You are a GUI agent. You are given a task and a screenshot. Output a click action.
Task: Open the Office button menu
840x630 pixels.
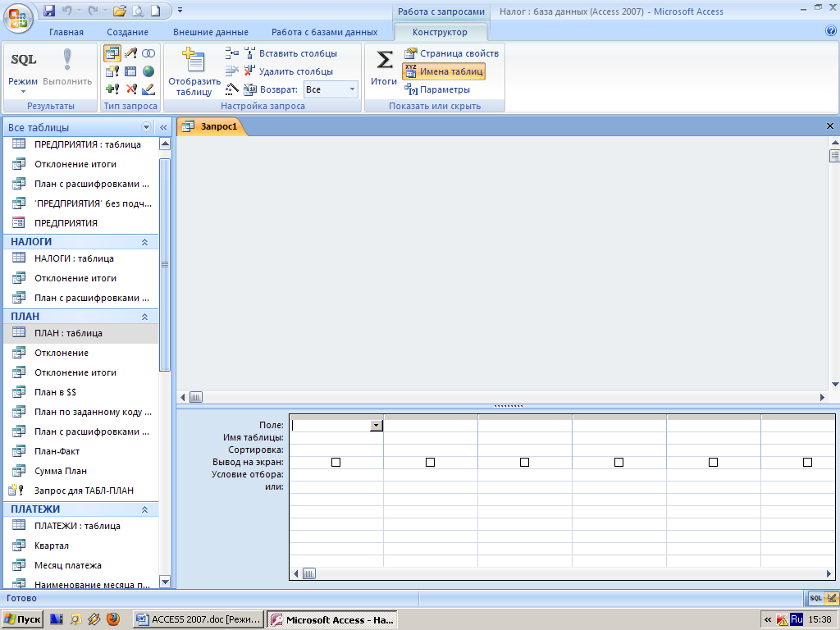pyautogui.click(x=18, y=18)
